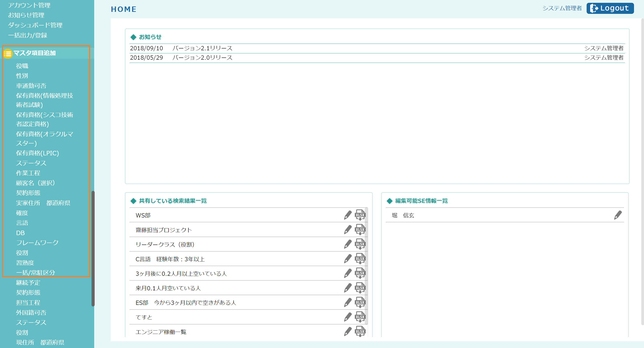The height and width of the screenshot is (348, 644).
Task: Open ダッシュボード管理 menu item
Action: 35,25
